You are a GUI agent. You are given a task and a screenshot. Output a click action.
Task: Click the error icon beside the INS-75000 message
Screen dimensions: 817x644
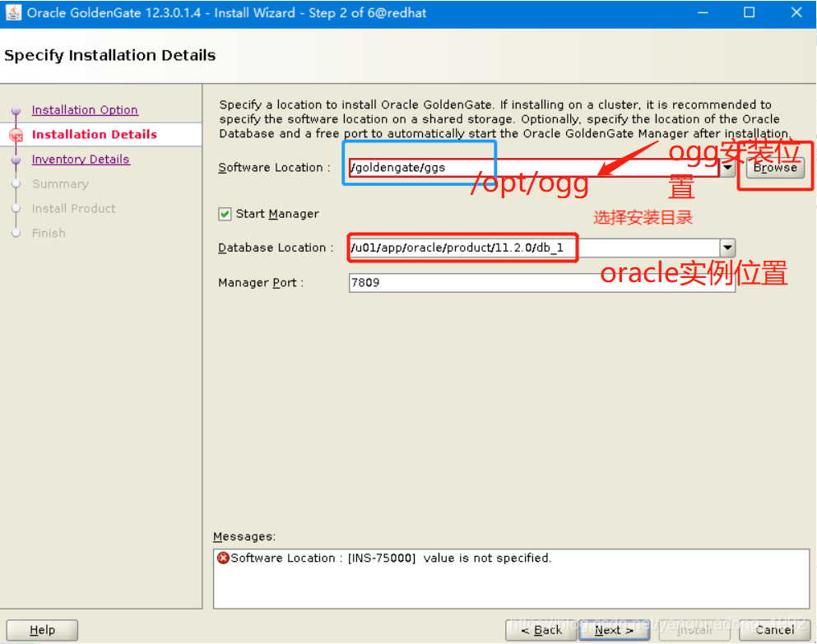click(224, 558)
